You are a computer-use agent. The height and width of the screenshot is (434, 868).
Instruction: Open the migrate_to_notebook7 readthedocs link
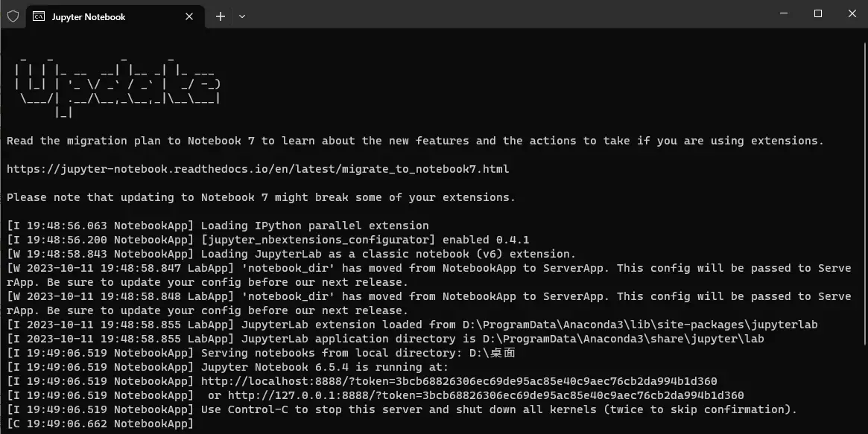258,169
